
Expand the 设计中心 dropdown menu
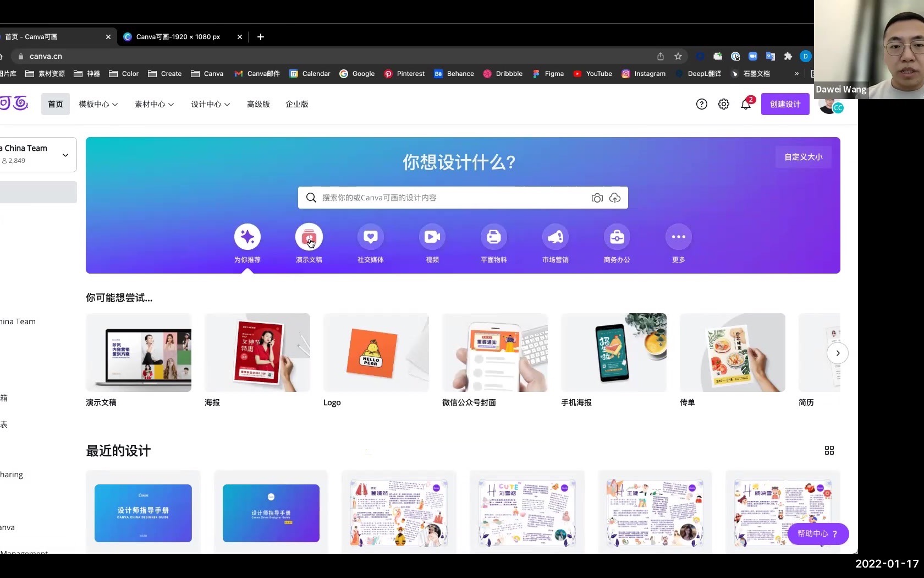[x=210, y=104]
